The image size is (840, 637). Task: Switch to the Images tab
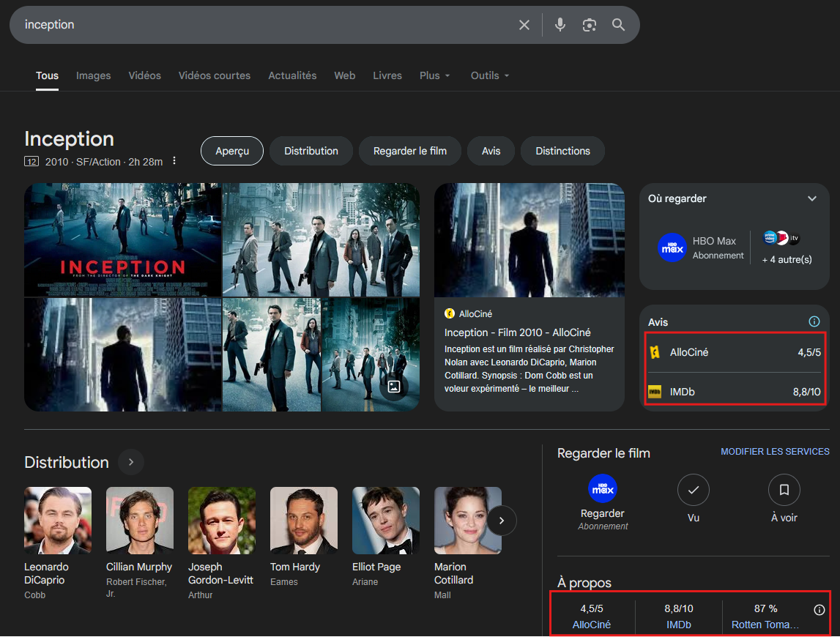click(93, 75)
